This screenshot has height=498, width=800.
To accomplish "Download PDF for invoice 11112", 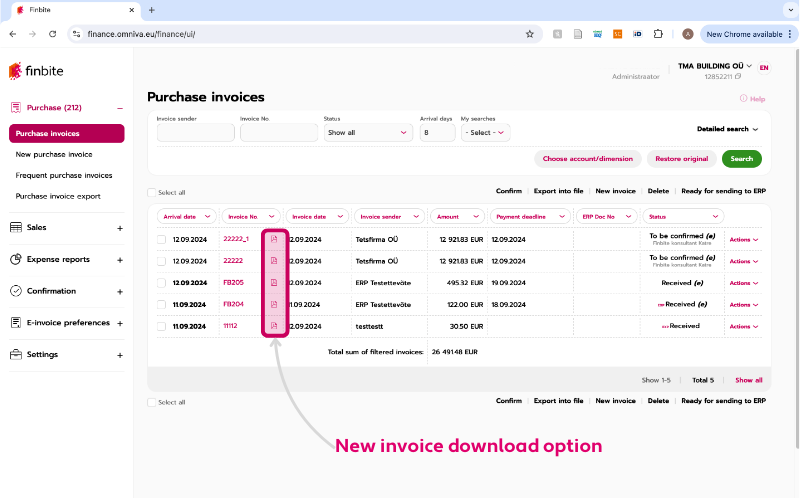I will tap(274, 326).
